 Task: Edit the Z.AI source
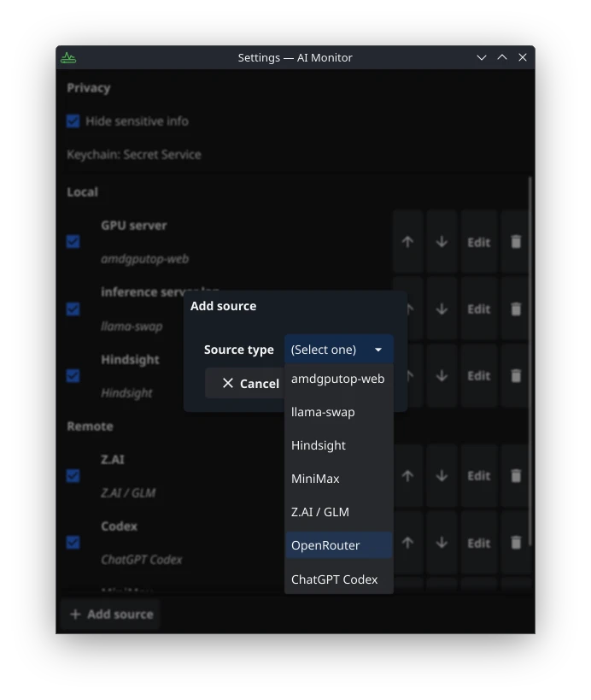[x=479, y=476]
